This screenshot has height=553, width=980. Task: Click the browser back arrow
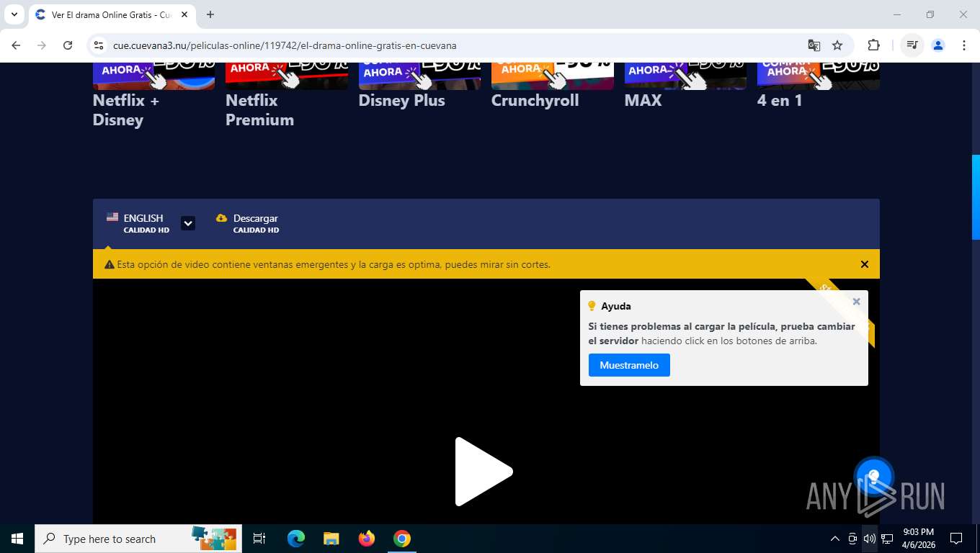click(16, 45)
